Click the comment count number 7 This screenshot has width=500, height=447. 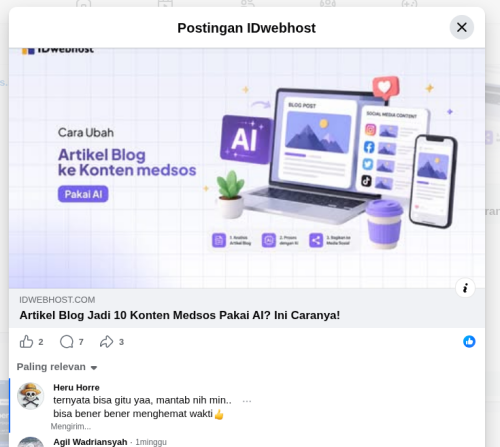pyautogui.click(x=81, y=342)
